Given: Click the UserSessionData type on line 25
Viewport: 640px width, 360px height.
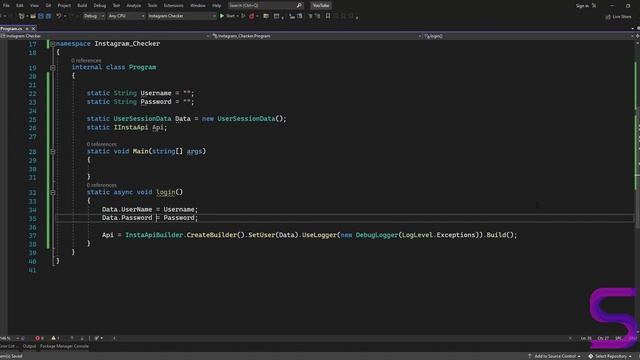Looking at the screenshot, I should click(x=142, y=119).
